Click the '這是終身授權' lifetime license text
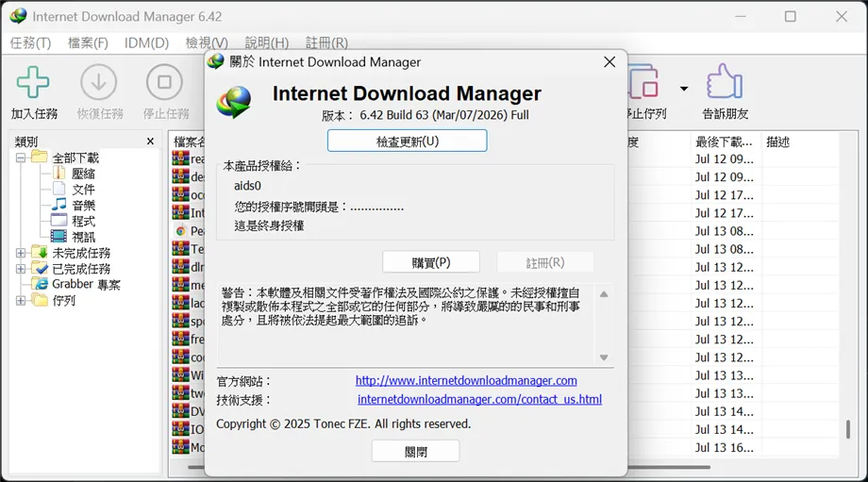868x482 pixels. [269, 225]
